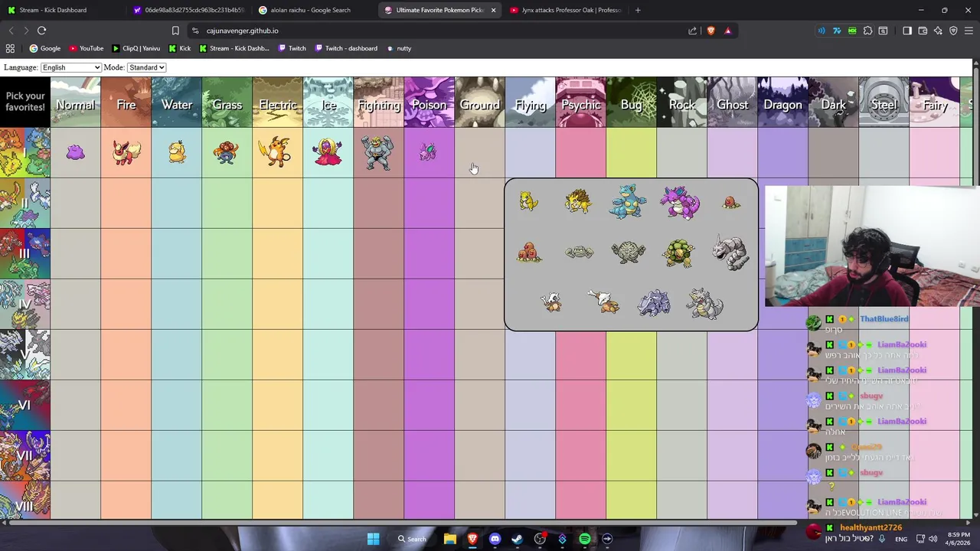The image size is (980, 551).
Task: Click Jynx in Ice Gen I cell
Action: (x=328, y=152)
